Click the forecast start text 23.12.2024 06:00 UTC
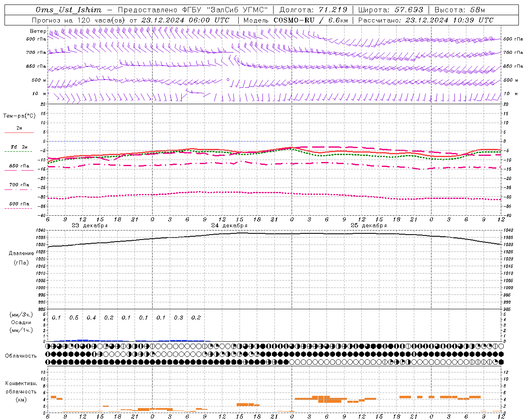The image size is (525, 420). click(x=185, y=20)
